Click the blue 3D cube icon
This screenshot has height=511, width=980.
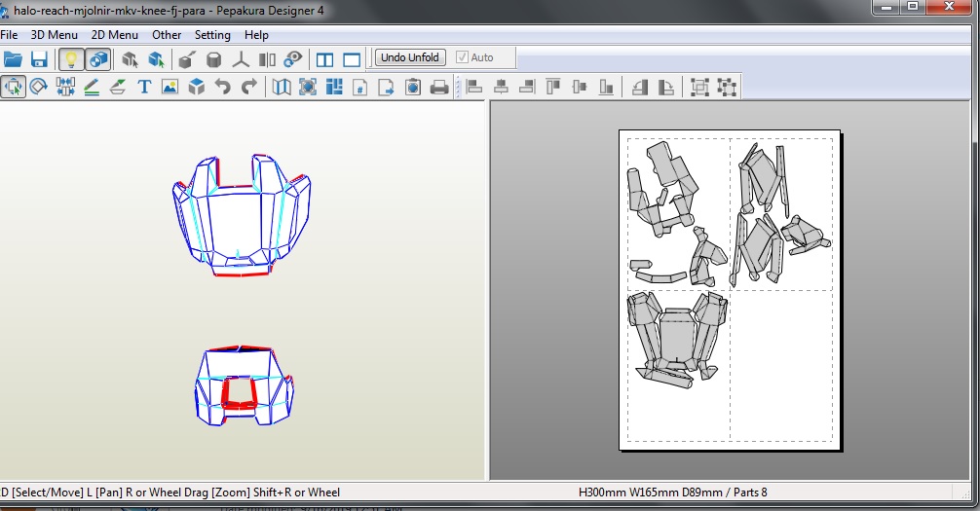(x=196, y=87)
